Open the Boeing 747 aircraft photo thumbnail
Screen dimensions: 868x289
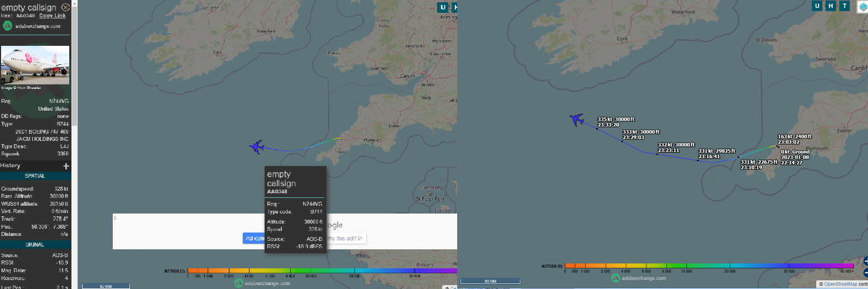click(35, 65)
